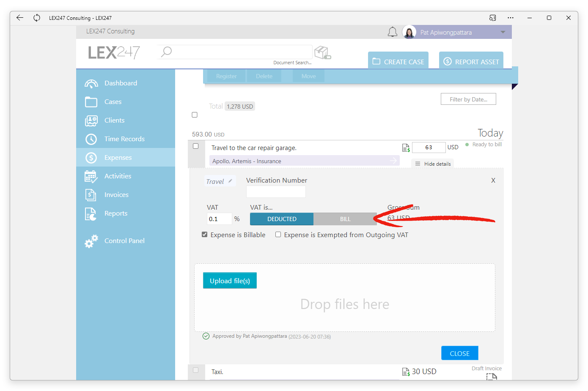Click the Activities calendar icon
This screenshot has height=391, width=588.
91,176
